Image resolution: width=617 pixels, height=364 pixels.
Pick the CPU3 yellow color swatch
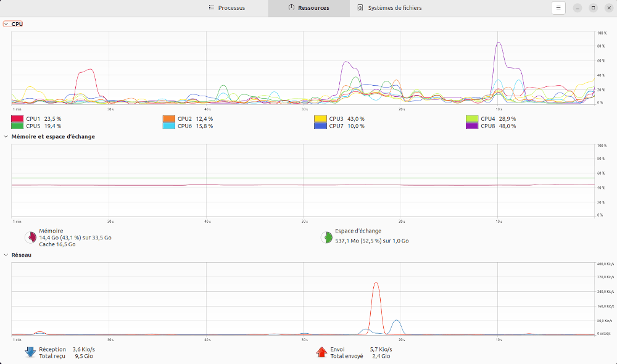(320, 118)
